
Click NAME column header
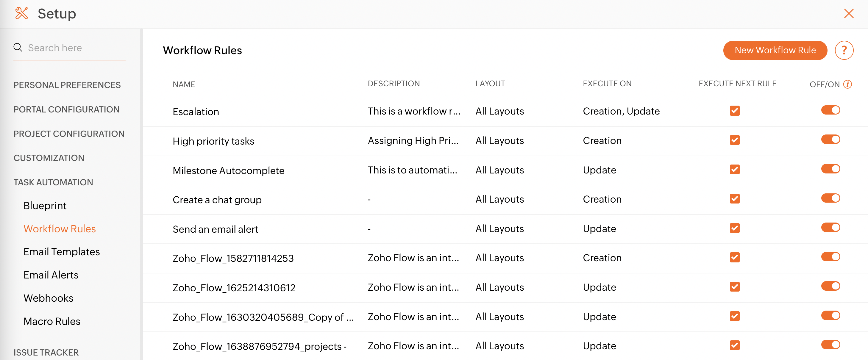point(184,84)
